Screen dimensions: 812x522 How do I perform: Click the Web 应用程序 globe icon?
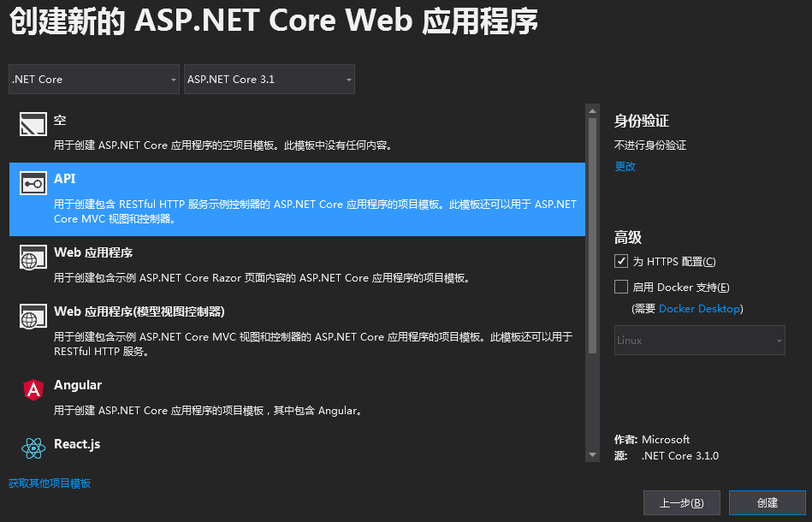(33, 256)
